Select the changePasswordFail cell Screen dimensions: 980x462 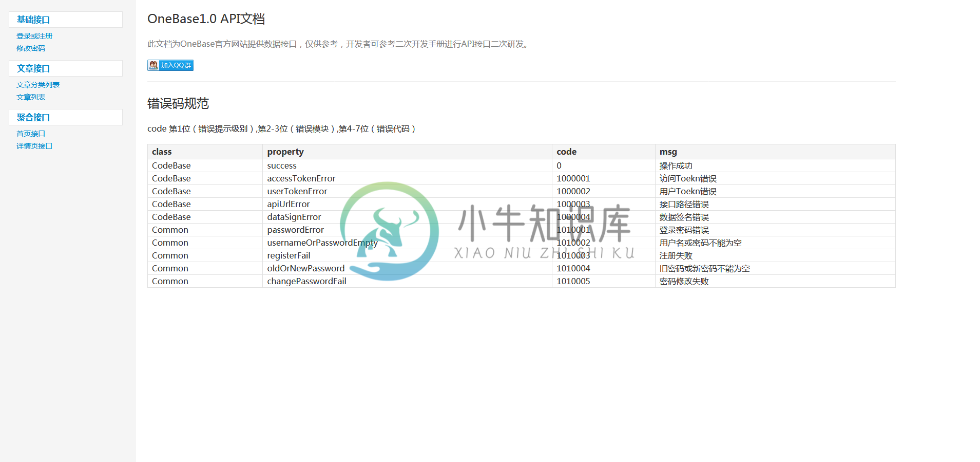coord(407,281)
